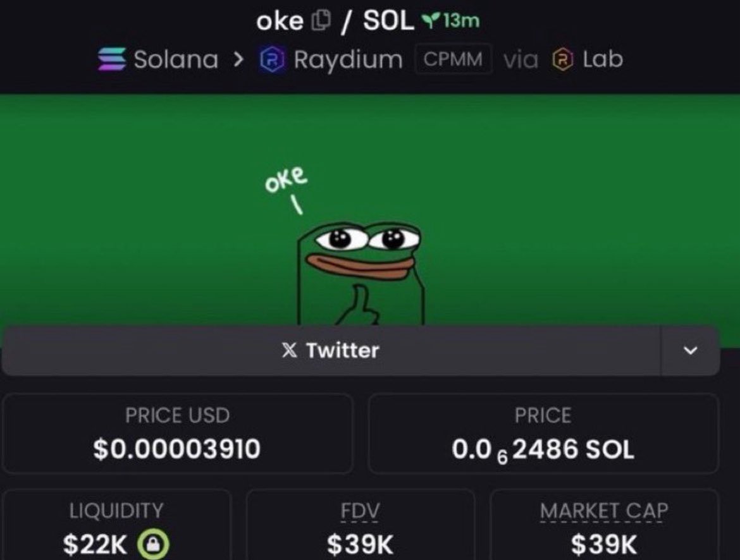Click the green sprout pair-age icon

click(x=430, y=20)
